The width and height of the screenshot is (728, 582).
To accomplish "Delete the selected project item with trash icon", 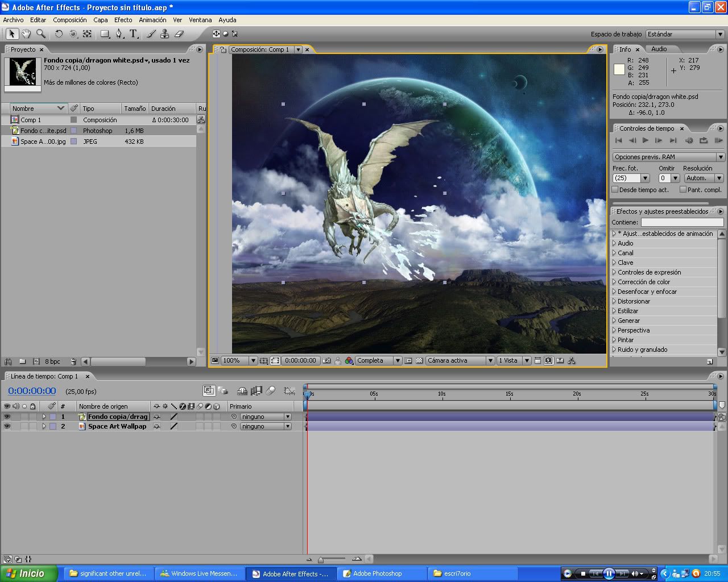I will click(73, 361).
